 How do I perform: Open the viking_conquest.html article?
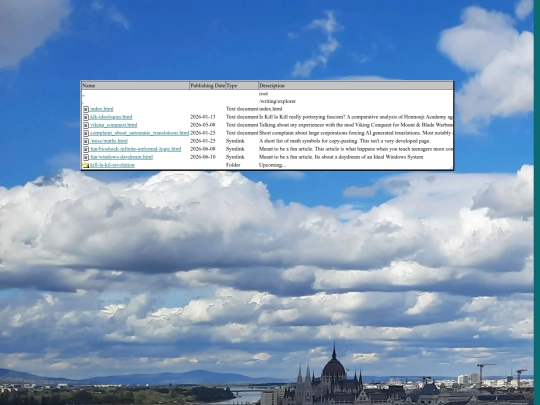(x=113, y=125)
